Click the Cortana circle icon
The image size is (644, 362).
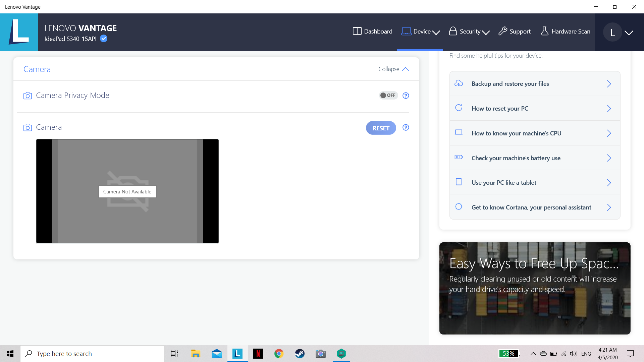459,207
